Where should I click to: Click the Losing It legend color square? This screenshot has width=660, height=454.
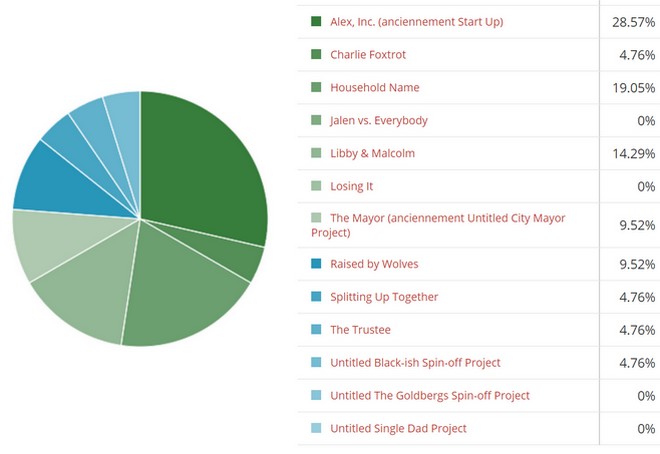point(316,186)
